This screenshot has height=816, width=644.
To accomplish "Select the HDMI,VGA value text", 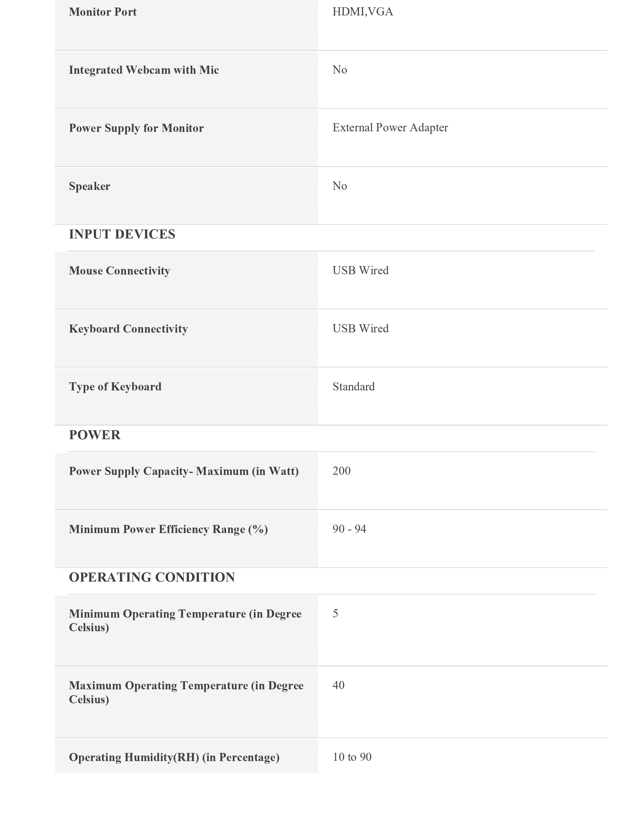I will tap(363, 12).
